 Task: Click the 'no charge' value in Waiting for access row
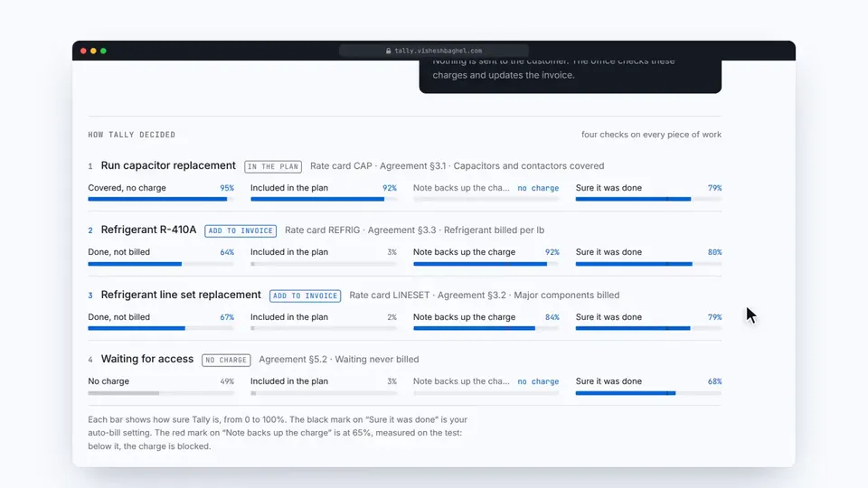[538, 381]
